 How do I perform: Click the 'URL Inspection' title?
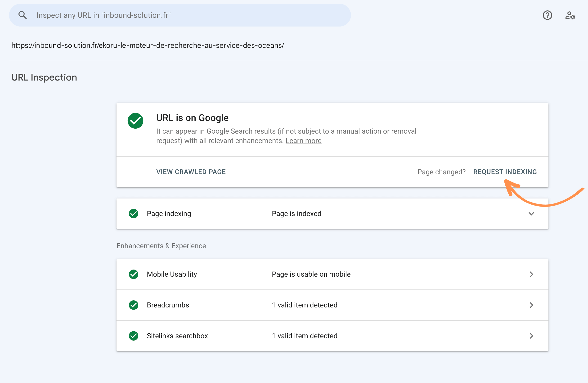(x=44, y=77)
